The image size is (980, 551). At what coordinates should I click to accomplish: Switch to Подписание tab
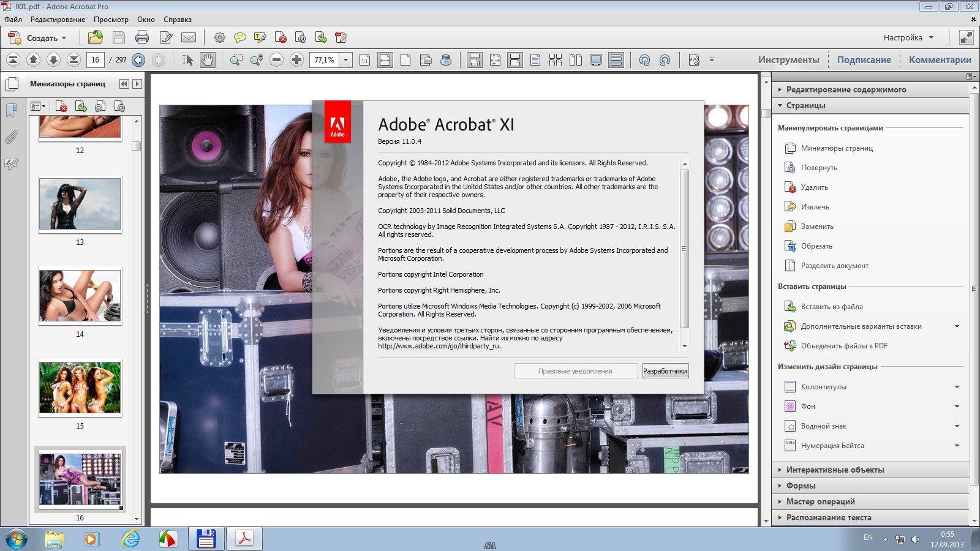864,59
